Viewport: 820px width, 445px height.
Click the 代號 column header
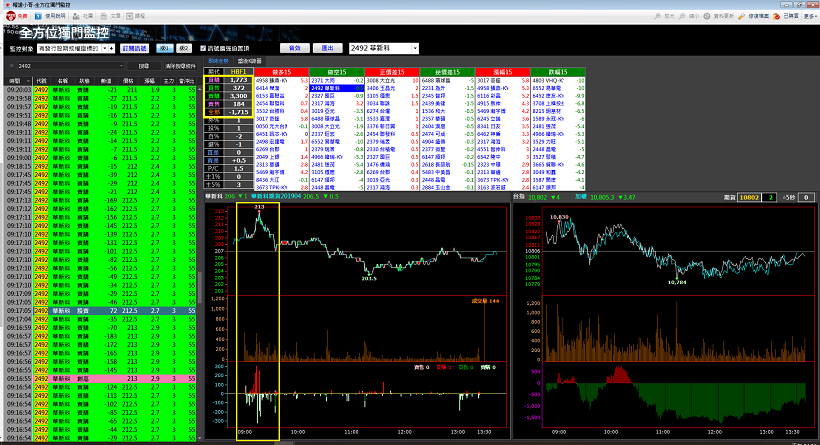tap(41, 81)
